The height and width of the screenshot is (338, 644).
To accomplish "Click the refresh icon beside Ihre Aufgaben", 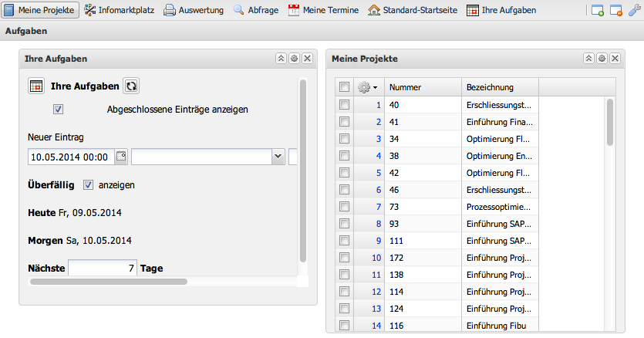I will (132, 86).
